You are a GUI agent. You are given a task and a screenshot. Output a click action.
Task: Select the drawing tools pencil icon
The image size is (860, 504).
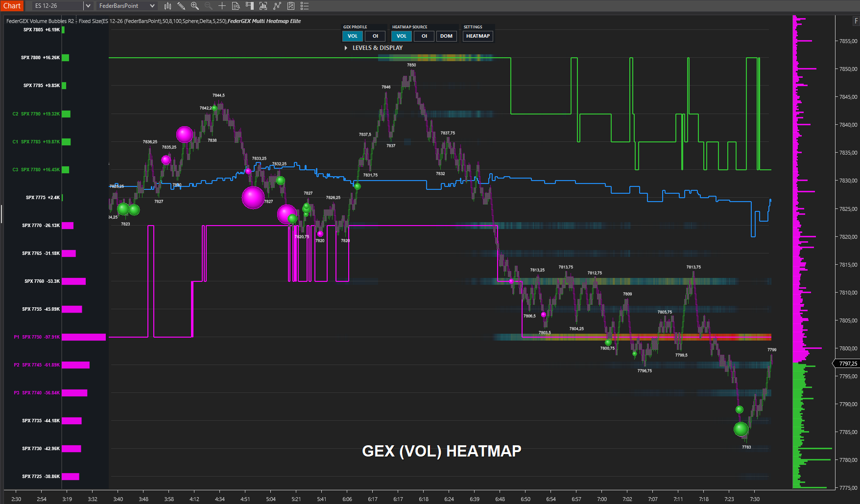(x=181, y=6)
